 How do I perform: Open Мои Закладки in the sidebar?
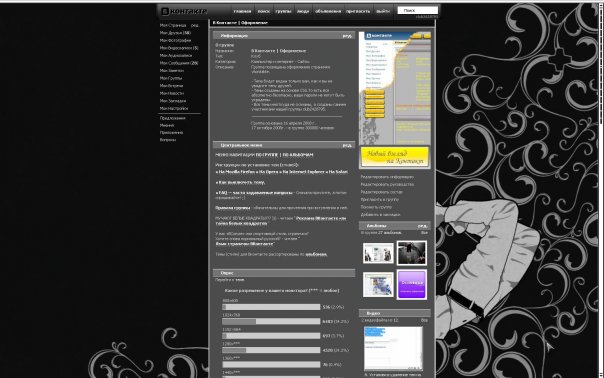pyautogui.click(x=173, y=101)
